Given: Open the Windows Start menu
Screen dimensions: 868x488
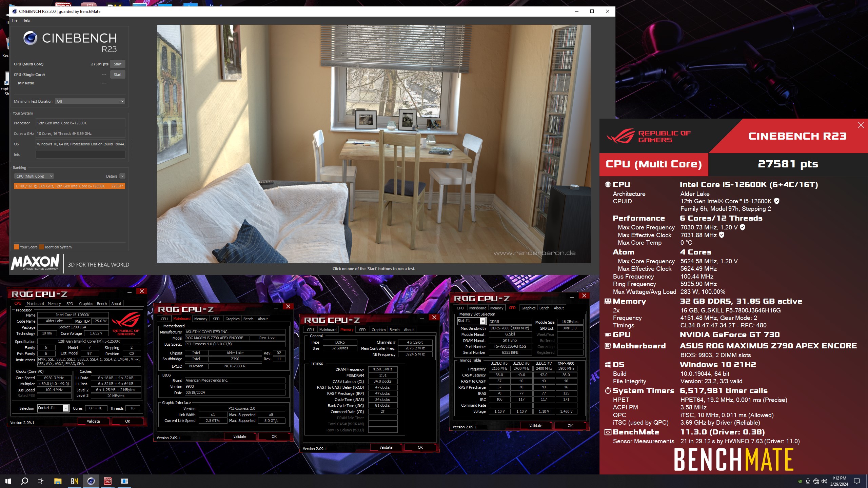Looking at the screenshot, I should click(8, 481).
